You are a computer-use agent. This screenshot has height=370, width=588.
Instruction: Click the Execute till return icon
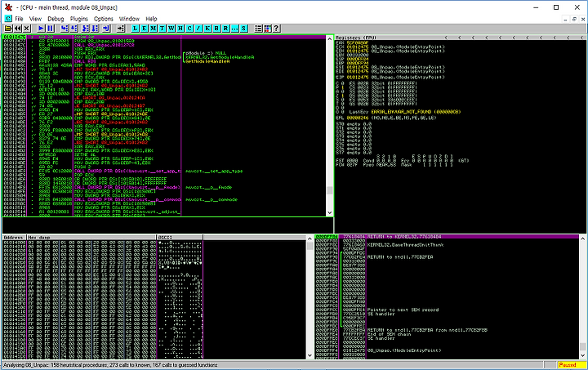(x=106, y=29)
